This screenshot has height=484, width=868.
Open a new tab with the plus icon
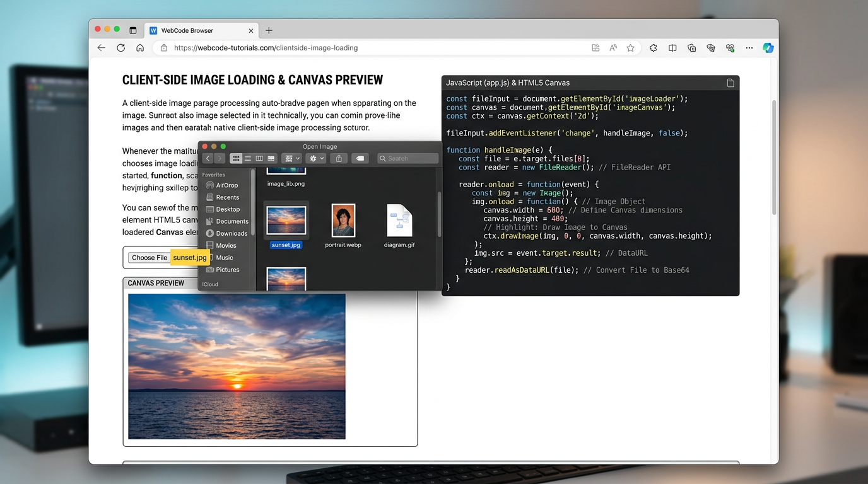coord(269,30)
